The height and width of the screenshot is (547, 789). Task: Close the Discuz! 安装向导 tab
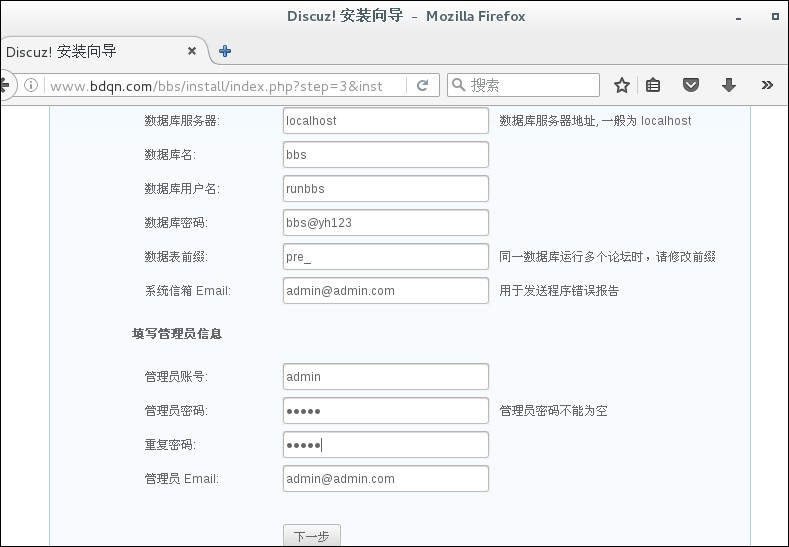192,51
